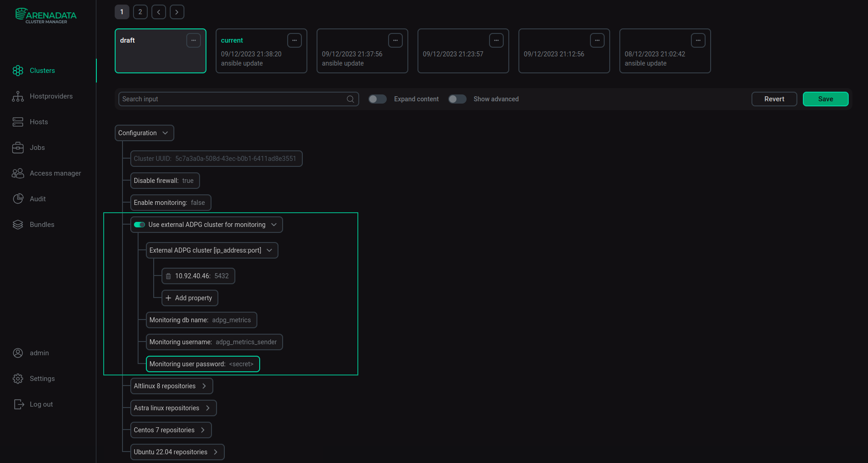
Task: Select page 2 of config versions
Action: pos(140,12)
